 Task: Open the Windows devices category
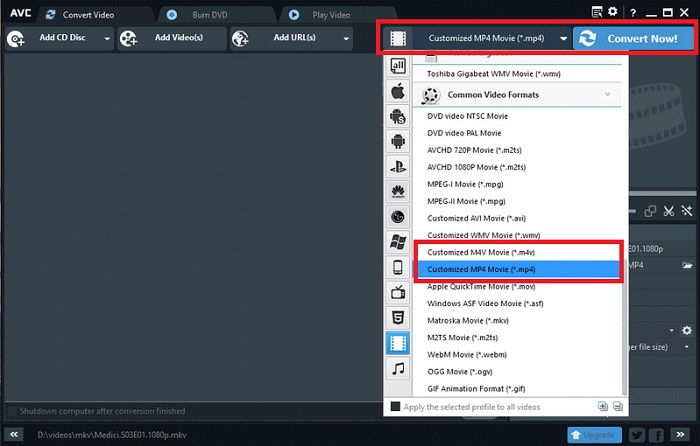coord(398,242)
